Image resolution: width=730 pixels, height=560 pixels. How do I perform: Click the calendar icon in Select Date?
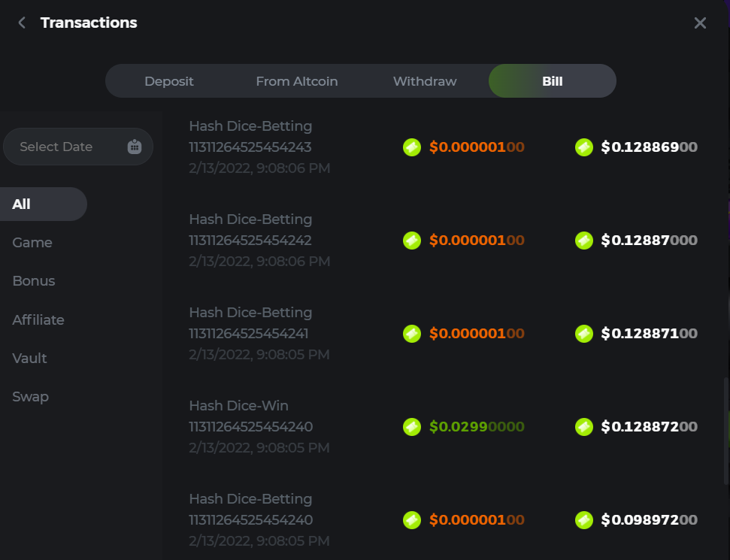pyautogui.click(x=135, y=147)
